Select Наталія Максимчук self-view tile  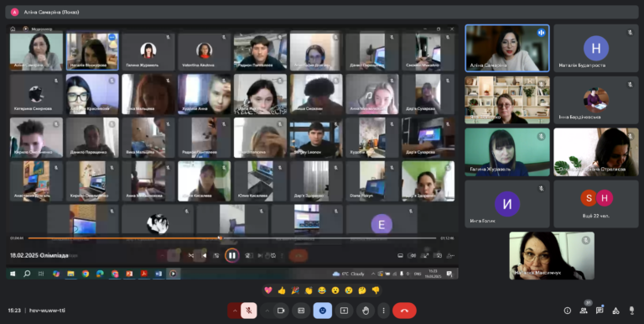click(x=552, y=255)
